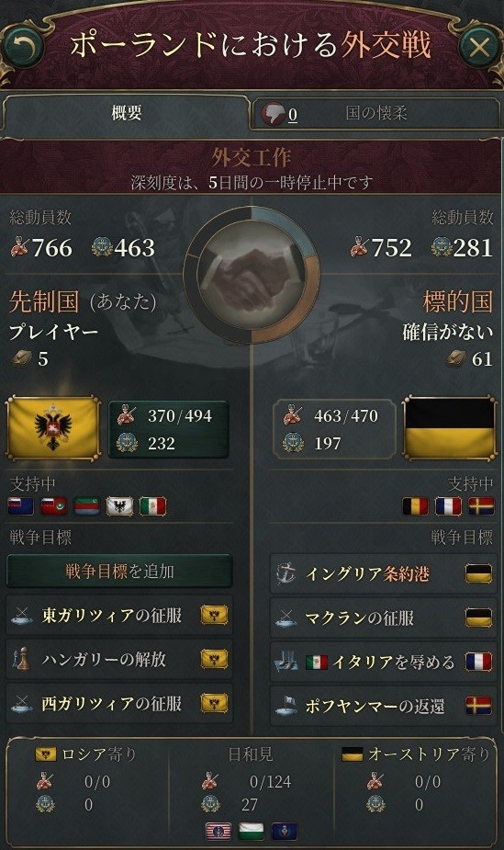Open the 西ガリツィアの征服 war goal
Image resolution: width=504 pixels, height=850 pixels.
pos(119,704)
